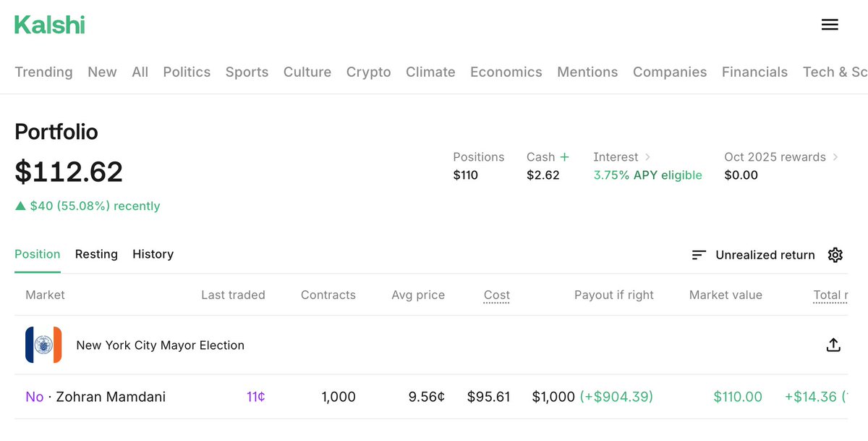
Task: Go to the Crypto category
Action: point(368,72)
